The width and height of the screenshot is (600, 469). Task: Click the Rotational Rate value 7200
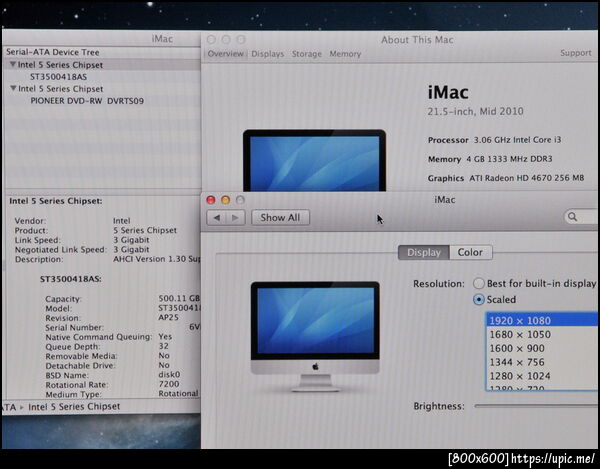169,384
